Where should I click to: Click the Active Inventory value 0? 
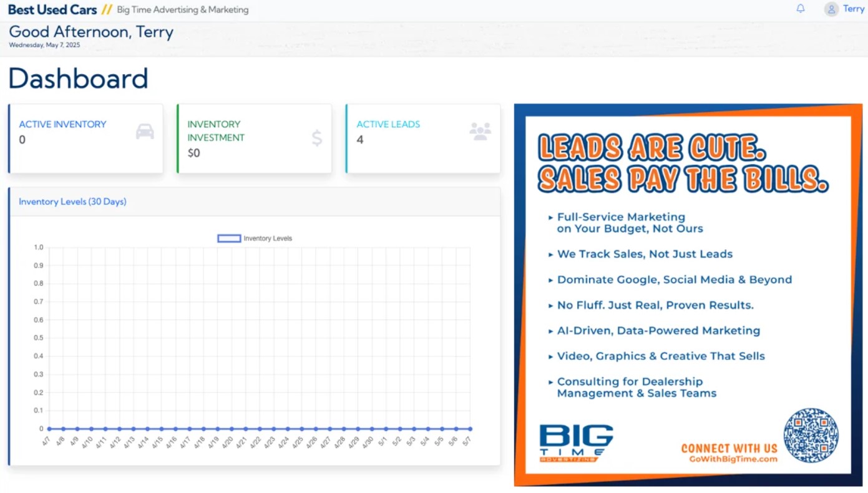(x=22, y=140)
